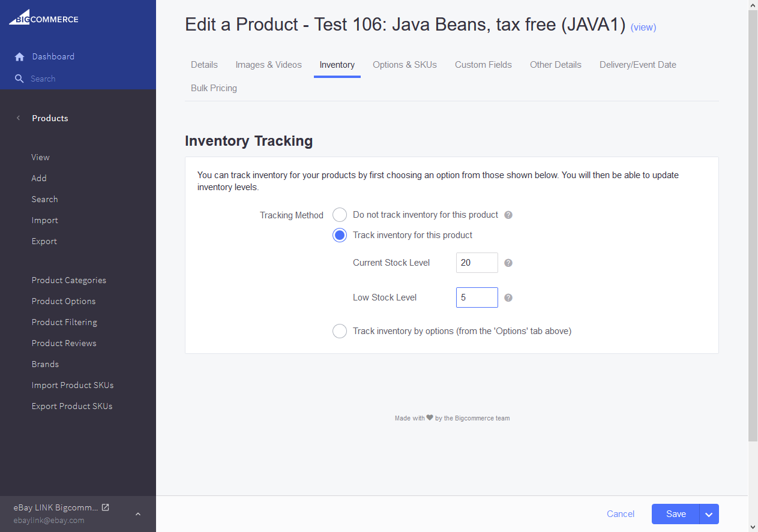Switch to Images & Videos tab
758x532 pixels.
click(269, 65)
